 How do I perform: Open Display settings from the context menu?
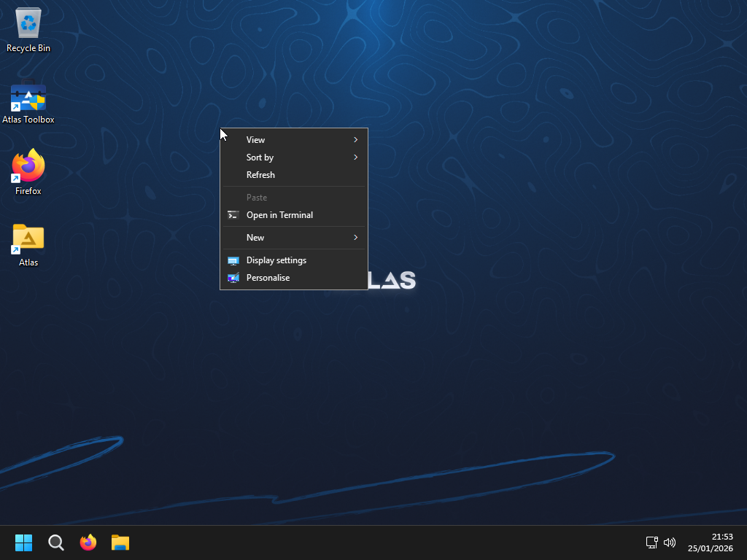point(293,260)
